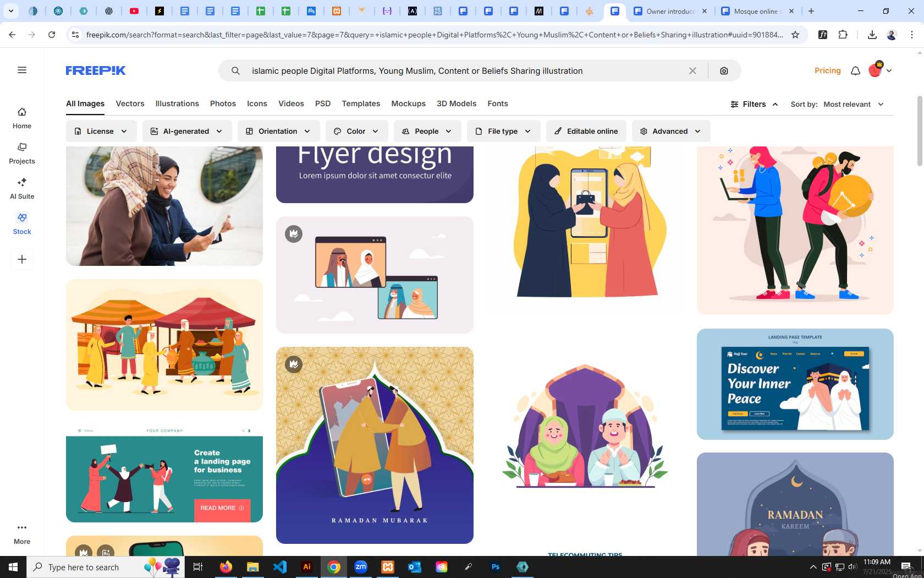The image size is (924, 578).
Task: Click premium crown badge on Ramadan Mubarak illustration
Action: (294, 364)
